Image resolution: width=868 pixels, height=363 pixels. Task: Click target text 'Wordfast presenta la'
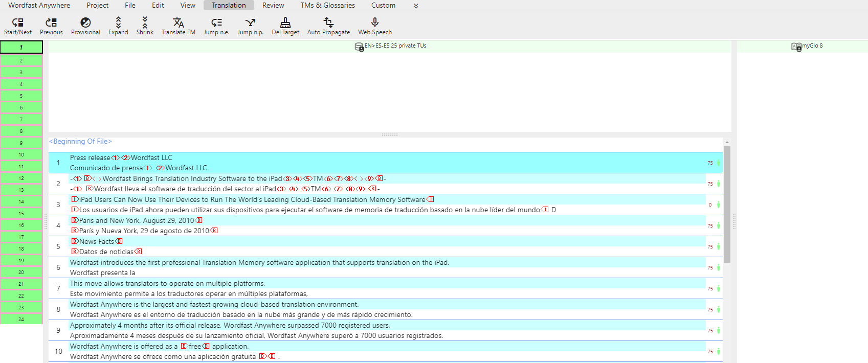click(103, 273)
